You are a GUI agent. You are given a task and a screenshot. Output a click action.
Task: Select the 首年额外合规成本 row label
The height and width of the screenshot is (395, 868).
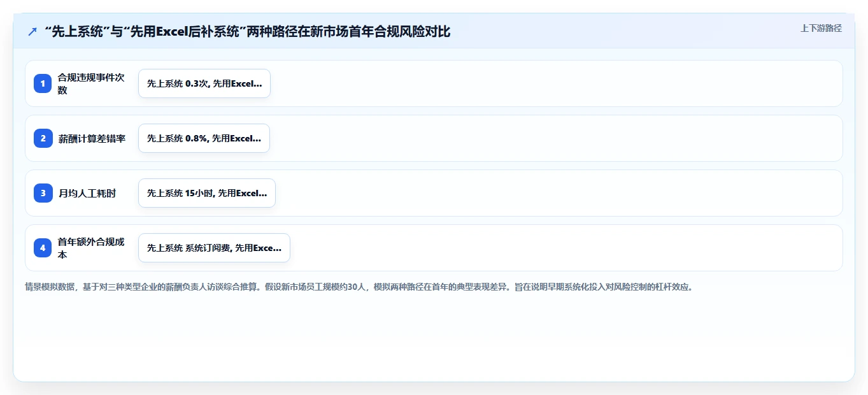[91, 248]
